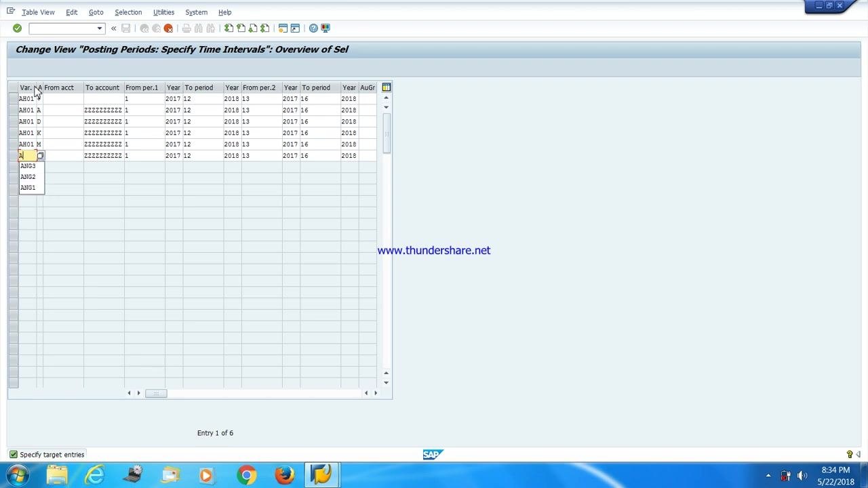Click the From acct column header
The image size is (868, 488).
coord(63,87)
